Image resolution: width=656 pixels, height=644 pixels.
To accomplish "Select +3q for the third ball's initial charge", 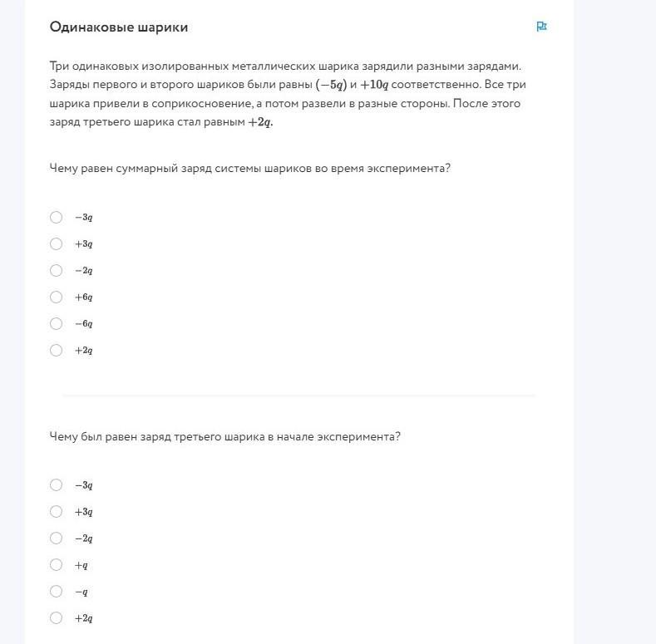I will point(57,512).
